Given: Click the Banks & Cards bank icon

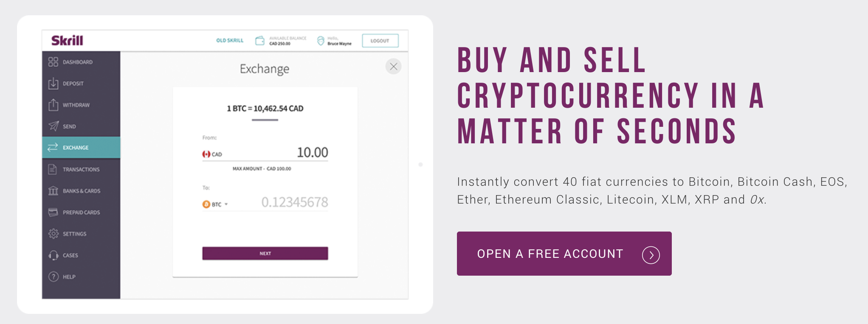Looking at the screenshot, I should [x=53, y=191].
